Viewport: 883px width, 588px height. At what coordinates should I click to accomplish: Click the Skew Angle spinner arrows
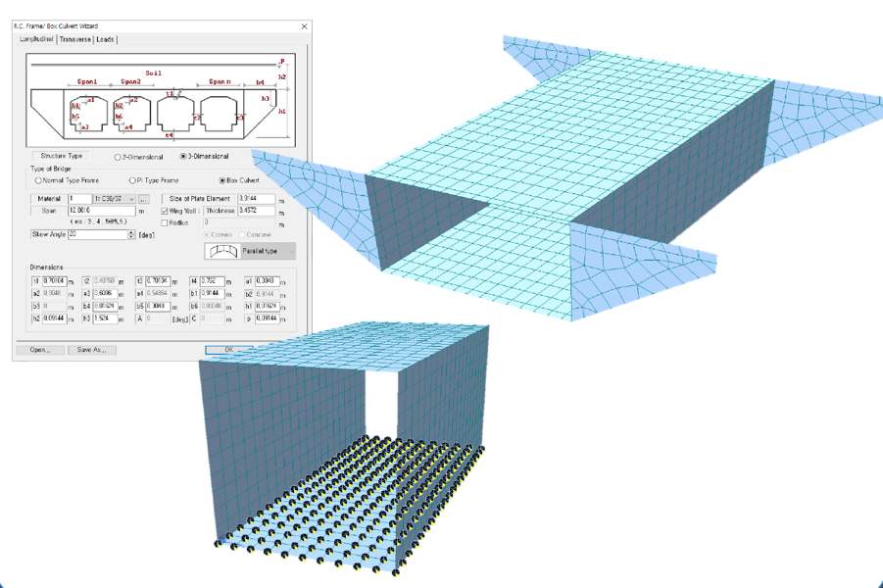pos(131,235)
